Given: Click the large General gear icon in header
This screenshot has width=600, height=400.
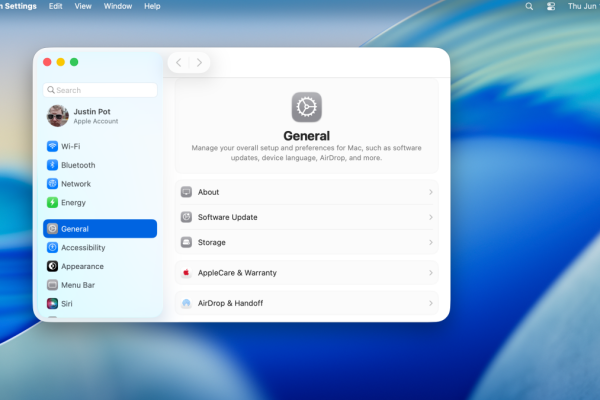Looking at the screenshot, I should pos(307,107).
